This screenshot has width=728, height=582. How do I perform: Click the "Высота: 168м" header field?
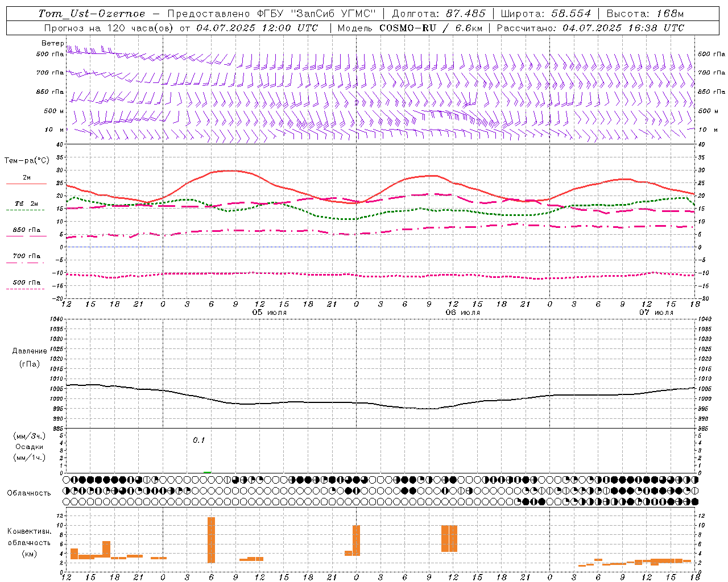click(645, 14)
